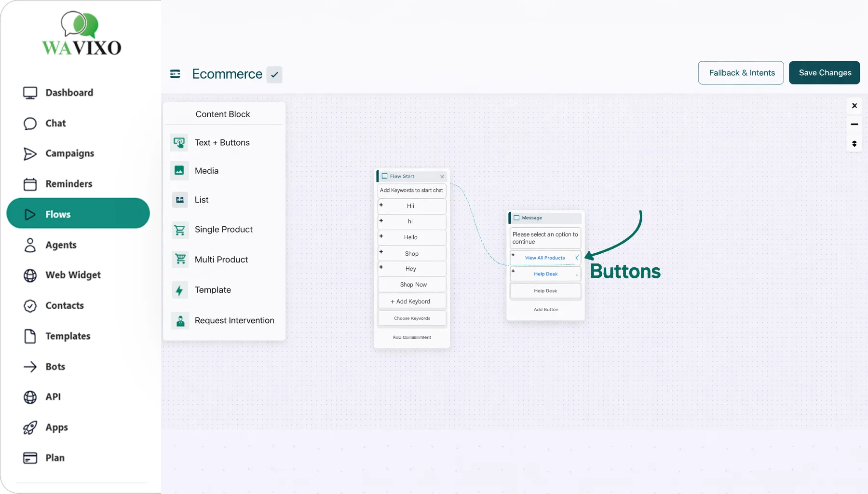Image resolution: width=868 pixels, height=494 pixels.
Task: Toggle the panel menu icon beside Ecommerce
Action: click(x=175, y=74)
